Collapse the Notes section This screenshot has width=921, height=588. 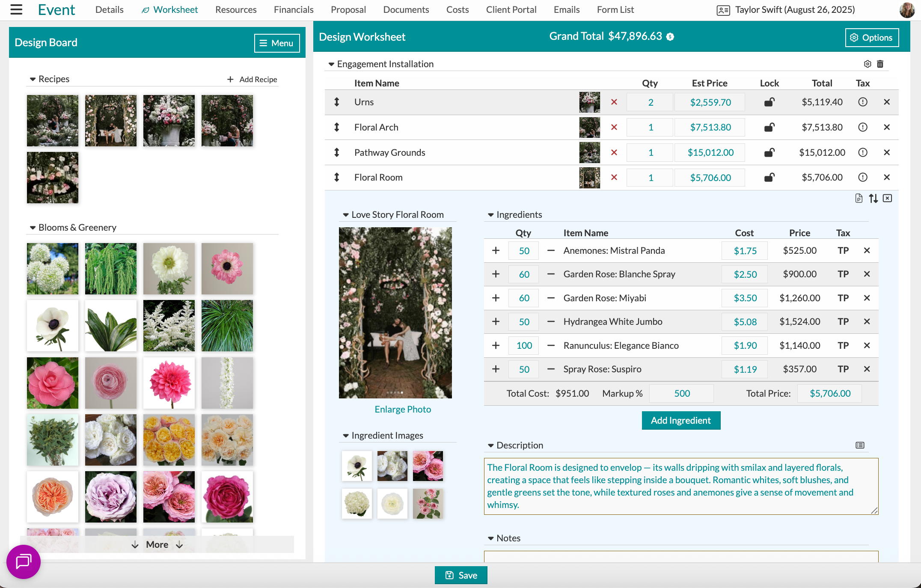coord(490,538)
